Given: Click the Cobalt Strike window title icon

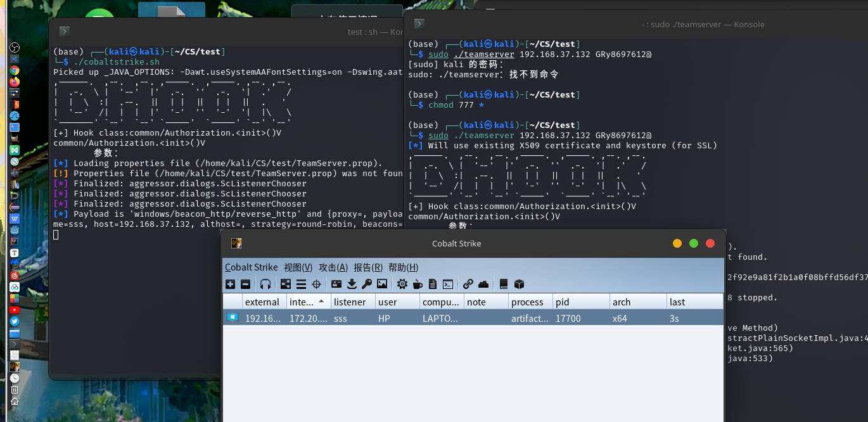Looking at the screenshot, I should pyautogui.click(x=236, y=243).
